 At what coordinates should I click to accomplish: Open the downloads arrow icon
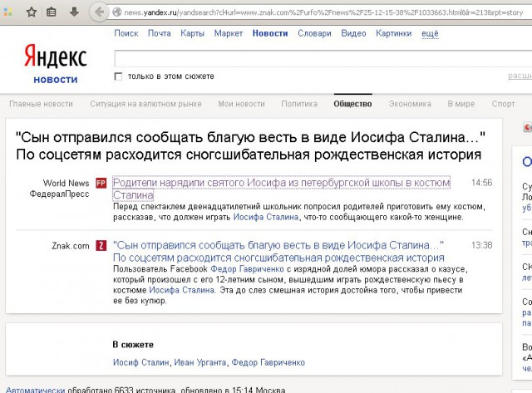[x=74, y=12]
